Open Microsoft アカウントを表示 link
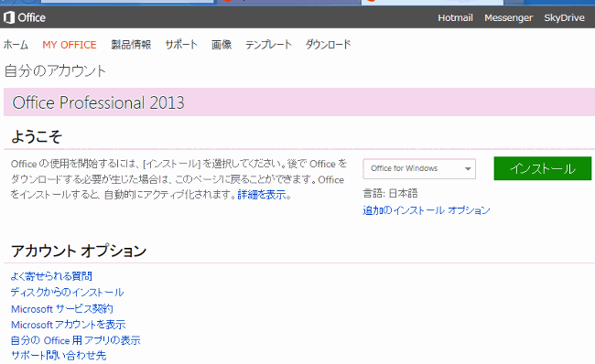This screenshot has height=364, width=595. coord(69,325)
